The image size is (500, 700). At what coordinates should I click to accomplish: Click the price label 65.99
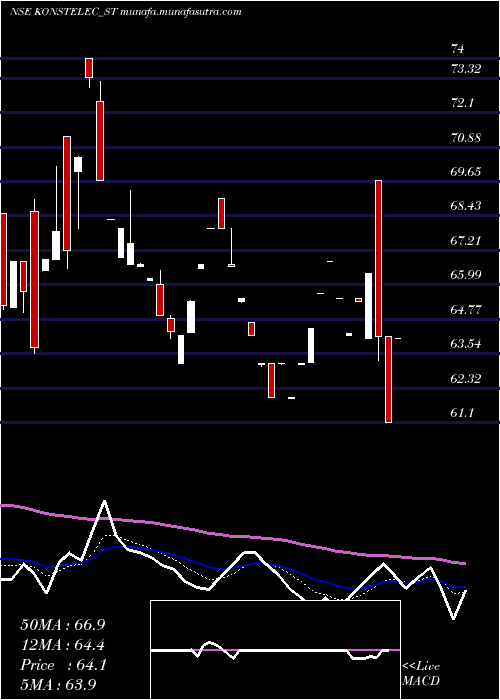click(466, 275)
